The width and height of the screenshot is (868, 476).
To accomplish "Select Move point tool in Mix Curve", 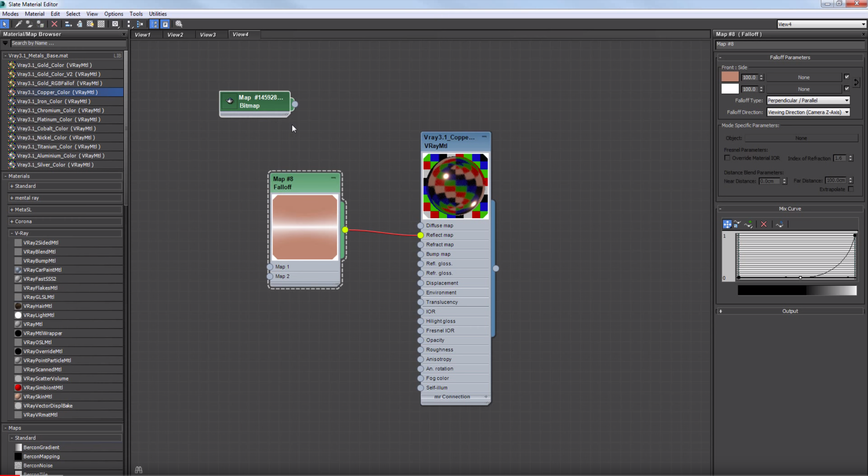I will coord(727,224).
